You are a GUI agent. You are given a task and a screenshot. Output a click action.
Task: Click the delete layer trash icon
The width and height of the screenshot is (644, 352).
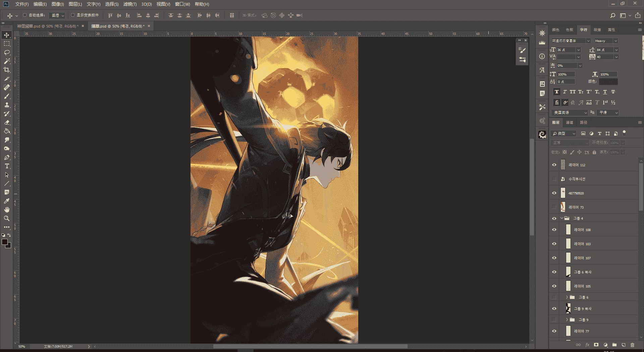click(633, 345)
